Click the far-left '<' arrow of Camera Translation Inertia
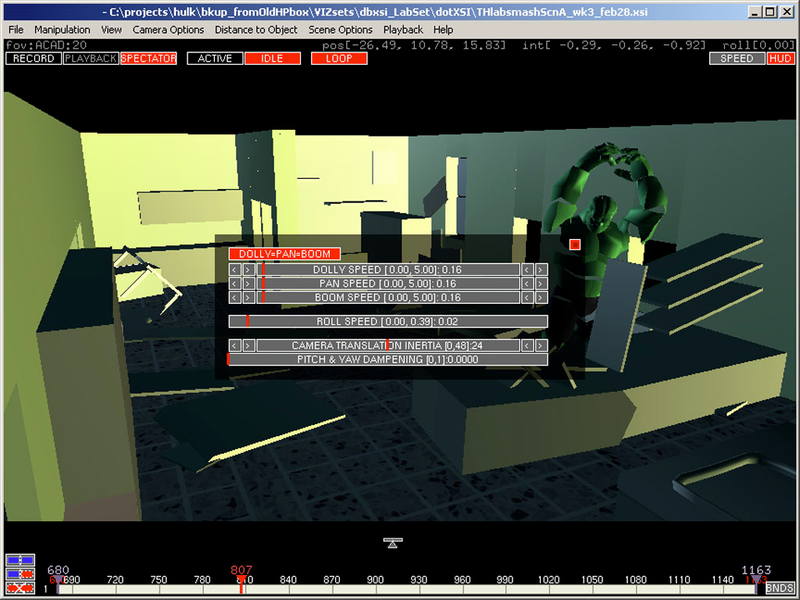The height and width of the screenshot is (600, 800). [235, 345]
